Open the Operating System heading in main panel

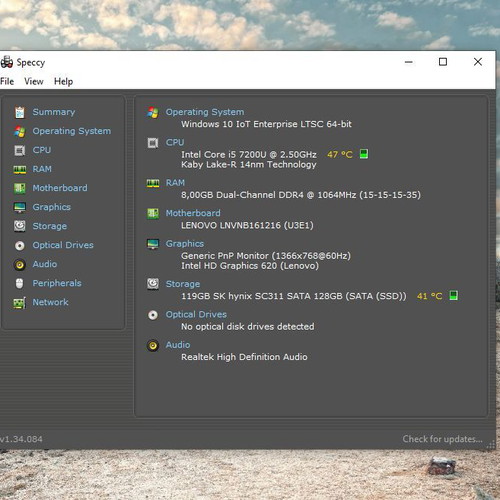pos(205,112)
